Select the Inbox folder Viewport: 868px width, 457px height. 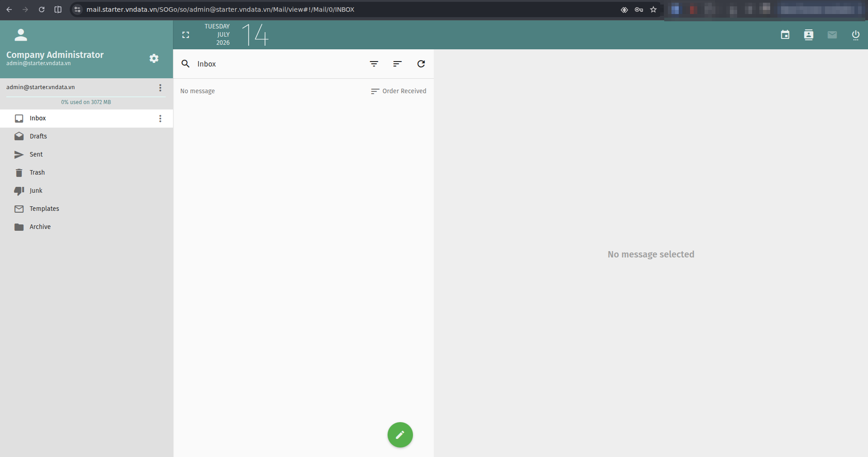tap(86, 119)
